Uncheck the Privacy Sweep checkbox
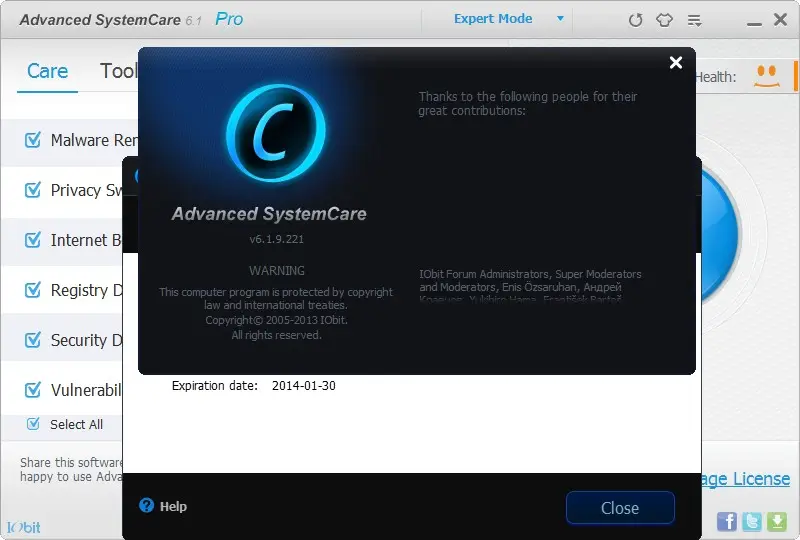Viewport: 800px width, 540px height. coord(33,190)
